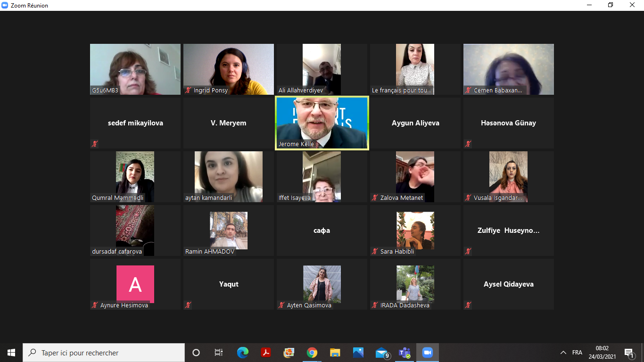This screenshot has width=644, height=362.
Task: Click the Cortana circle icon on taskbar
Action: [x=196, y=353]
